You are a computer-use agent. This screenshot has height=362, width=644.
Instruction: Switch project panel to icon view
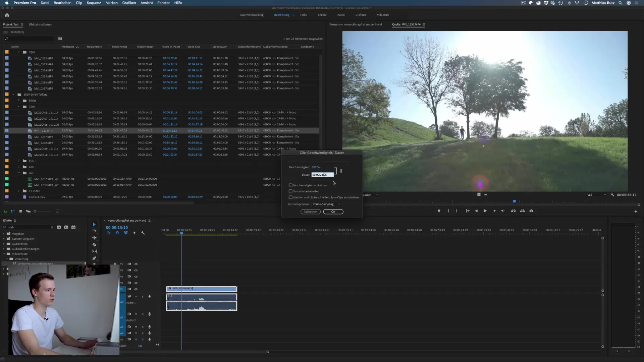(x=20, y=211)
